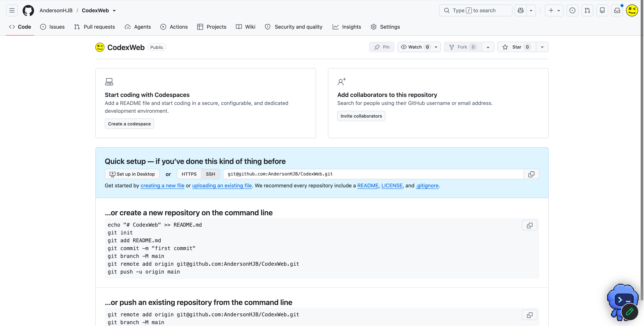644x326 pixels.
Task: Open the .gitignore link
Action: point(427,186)
